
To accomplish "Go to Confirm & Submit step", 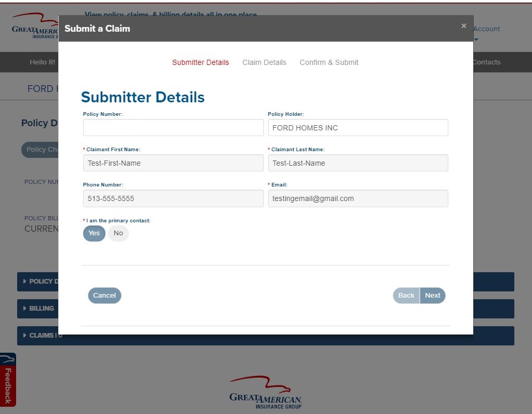I will (329, 62).
